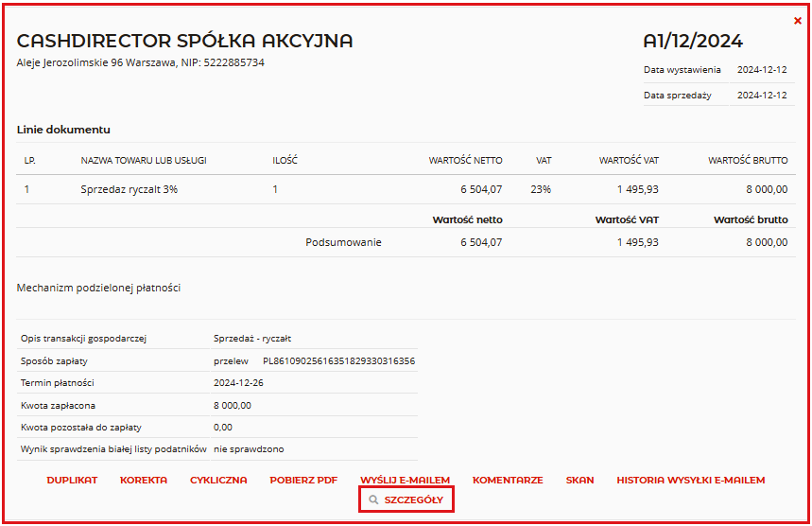Click the 23% VAT rate cell
The height and width of the screenshot is (526, 812).
(x=541, y=189)
